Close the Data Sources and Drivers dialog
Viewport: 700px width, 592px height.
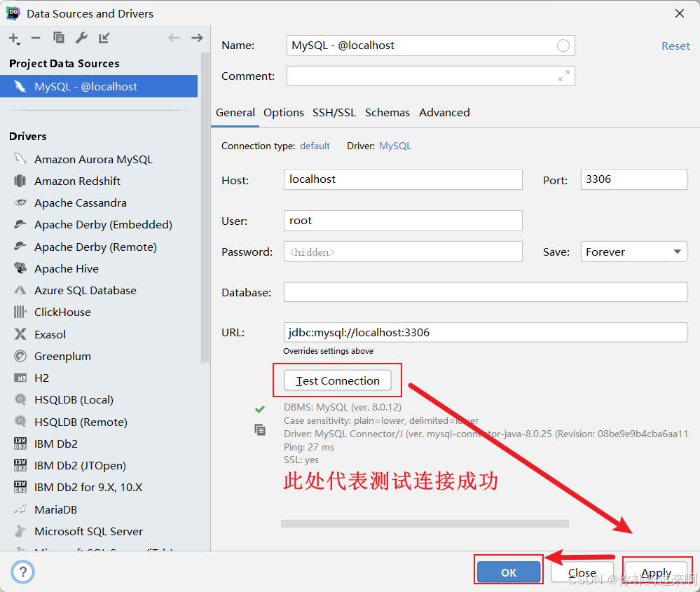[x=680, y=13]
